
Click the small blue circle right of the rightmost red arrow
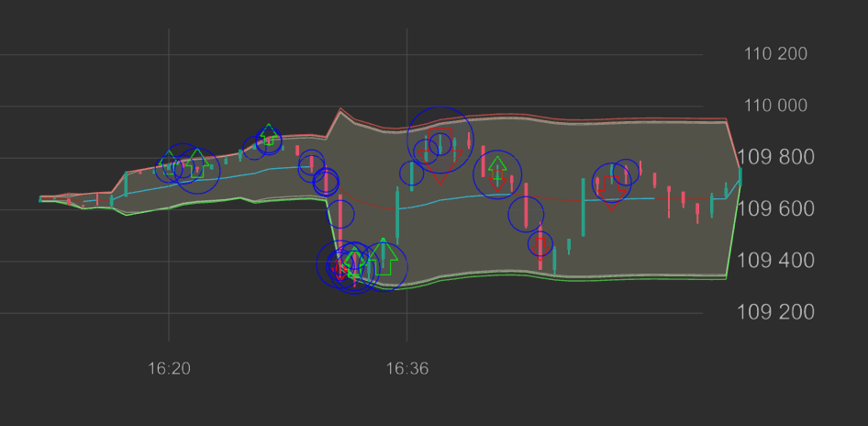pos(626,173)
